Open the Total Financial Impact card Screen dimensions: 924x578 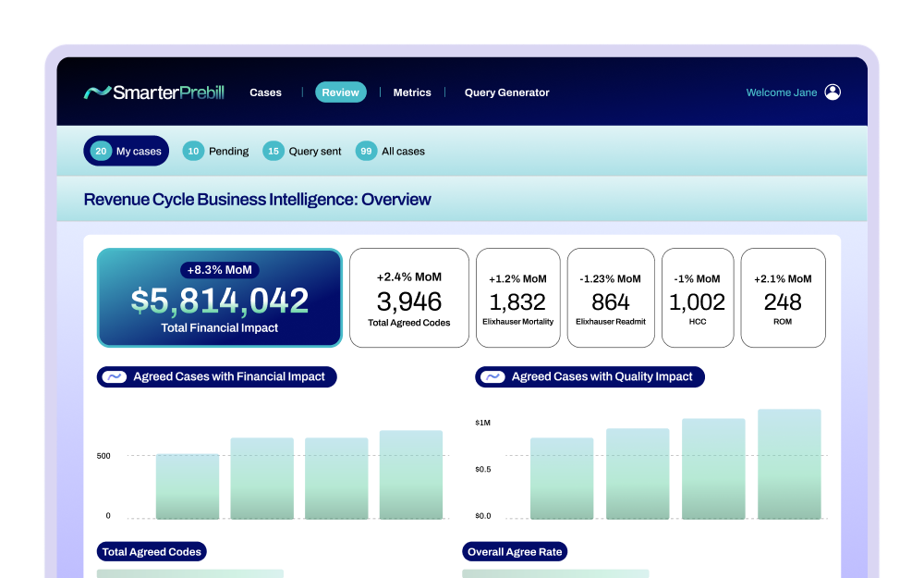pyautogui.click(x=220, y=298)
